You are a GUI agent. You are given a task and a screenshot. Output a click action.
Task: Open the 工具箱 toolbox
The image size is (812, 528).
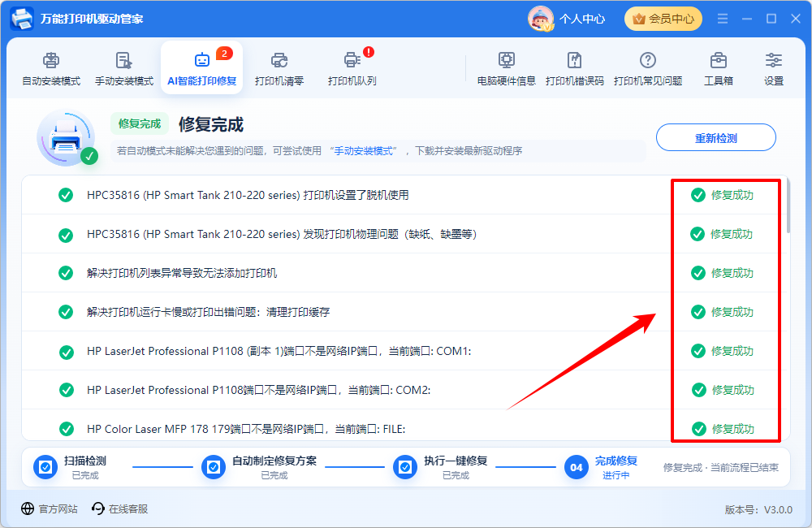(719, 68)
